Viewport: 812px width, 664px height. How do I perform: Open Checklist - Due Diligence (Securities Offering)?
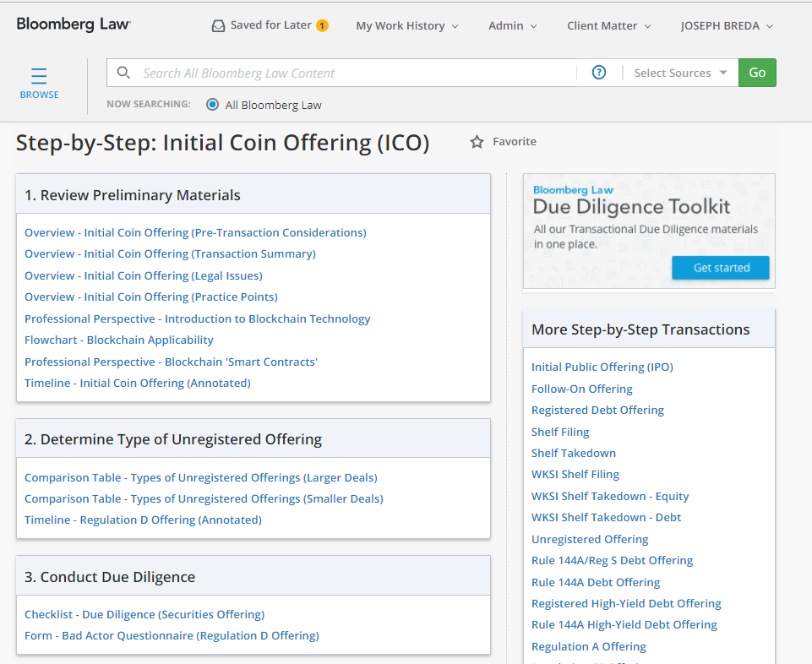144,615
